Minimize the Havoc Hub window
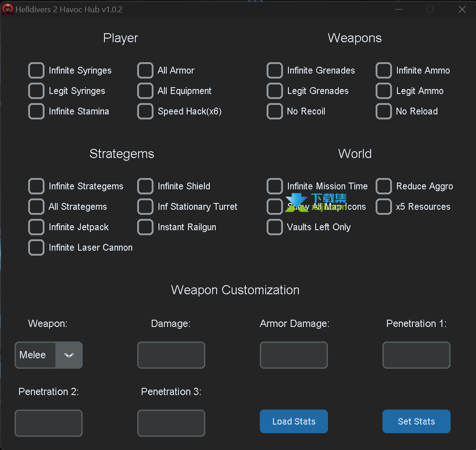The image size is (476, 450). pyautogui.click(x=399, y=10)
